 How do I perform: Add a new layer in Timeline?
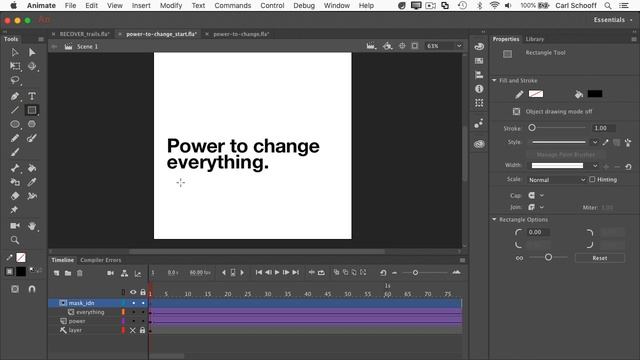56,273
